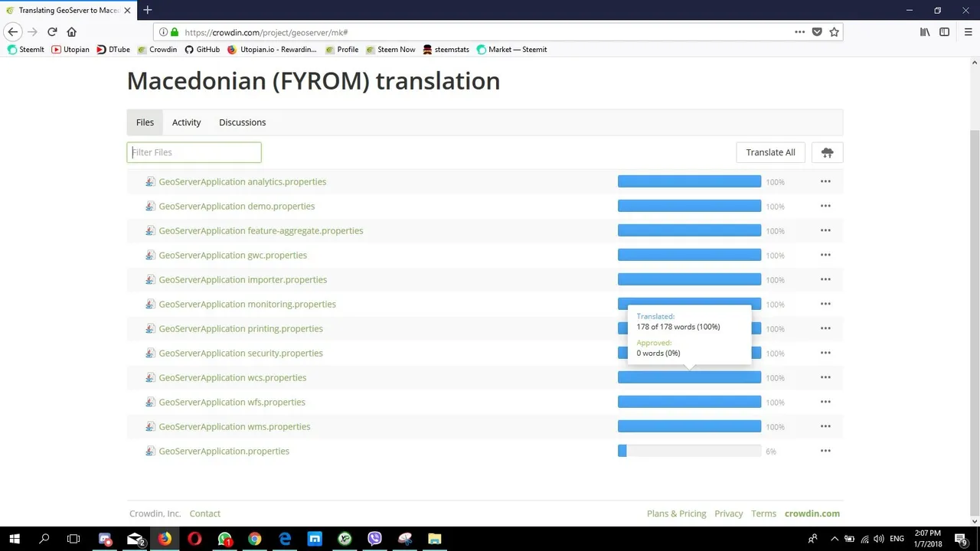Open Utopian bookmark
This screenshot has width=980, height=551.
(x=70, y=50)
